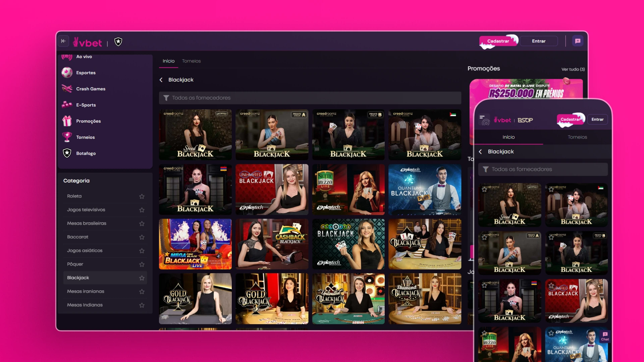Open the Gold Blackjack 1 table
The width and height of the screenshot is (644, 362).
[x=195, y=299]
